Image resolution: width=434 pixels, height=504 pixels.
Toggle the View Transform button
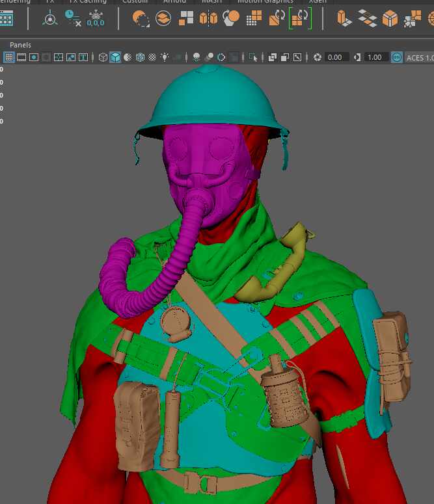[x=397, y=57]
